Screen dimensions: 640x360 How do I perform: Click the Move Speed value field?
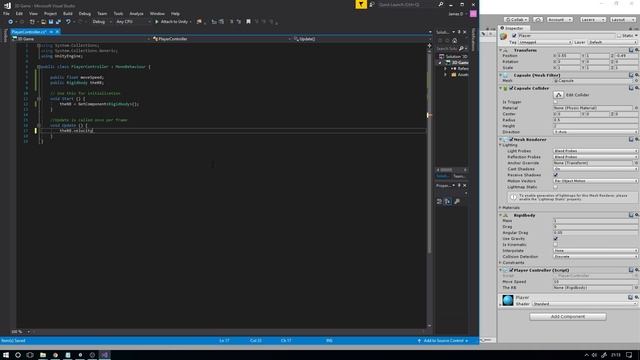(596, 282)
